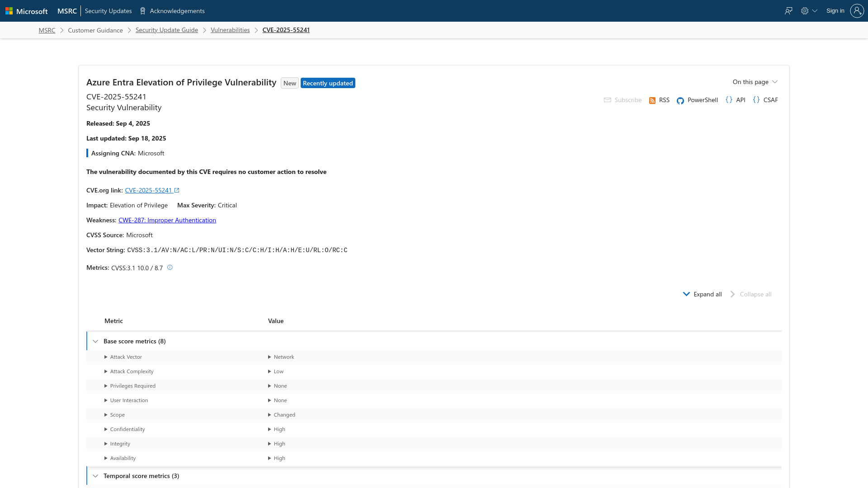868x488 pixels.
Task: Click the CSAF braces icon
Action: 756,100
